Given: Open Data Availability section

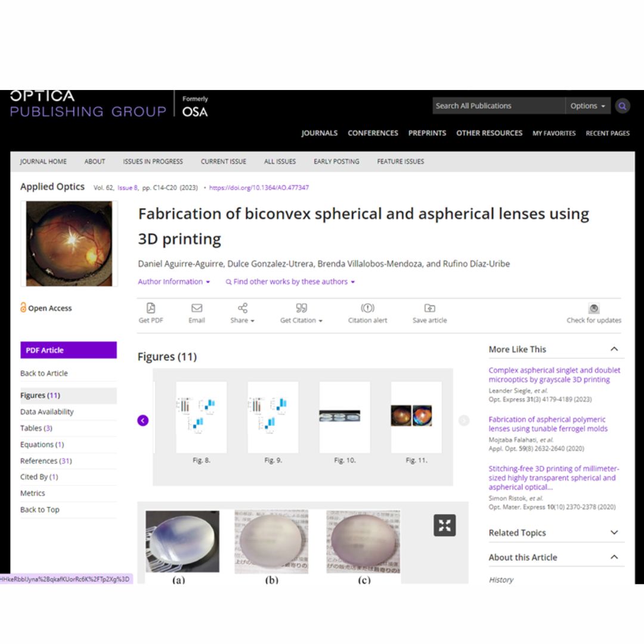Looking at the screenshot, I should coord(47,411).
